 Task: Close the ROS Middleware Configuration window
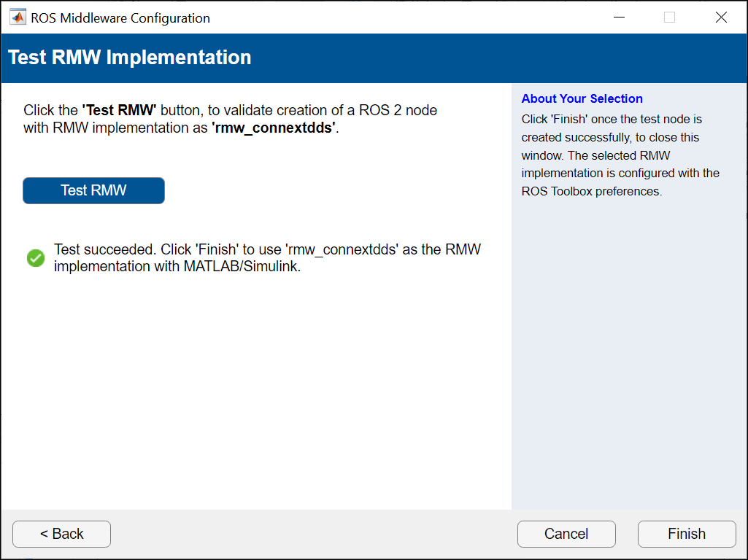(721, 17)
